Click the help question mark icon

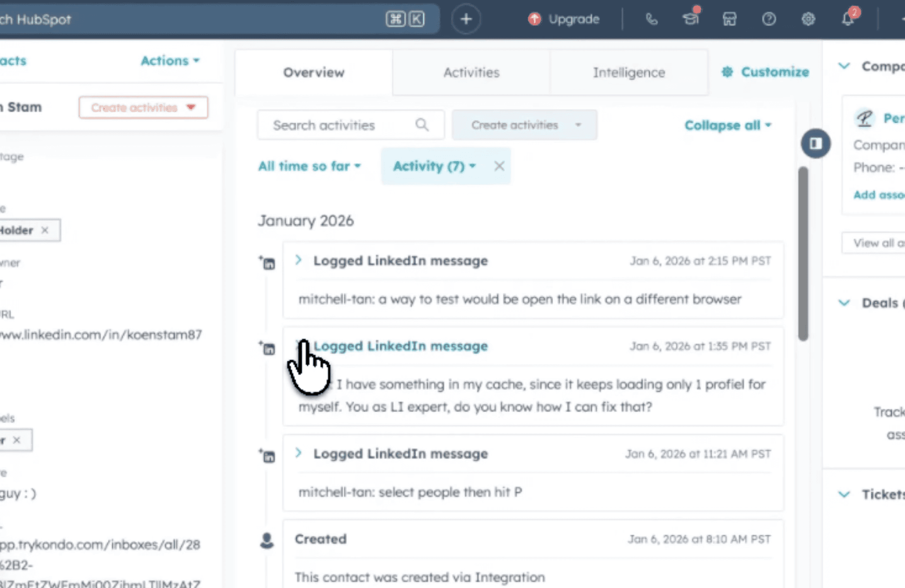[x=769, y=19]
